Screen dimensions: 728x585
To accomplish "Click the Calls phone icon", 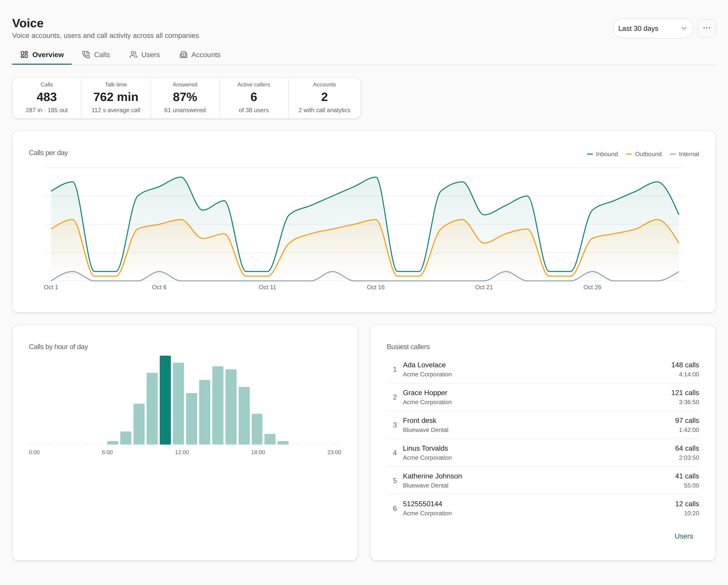I will click(86, 55).
